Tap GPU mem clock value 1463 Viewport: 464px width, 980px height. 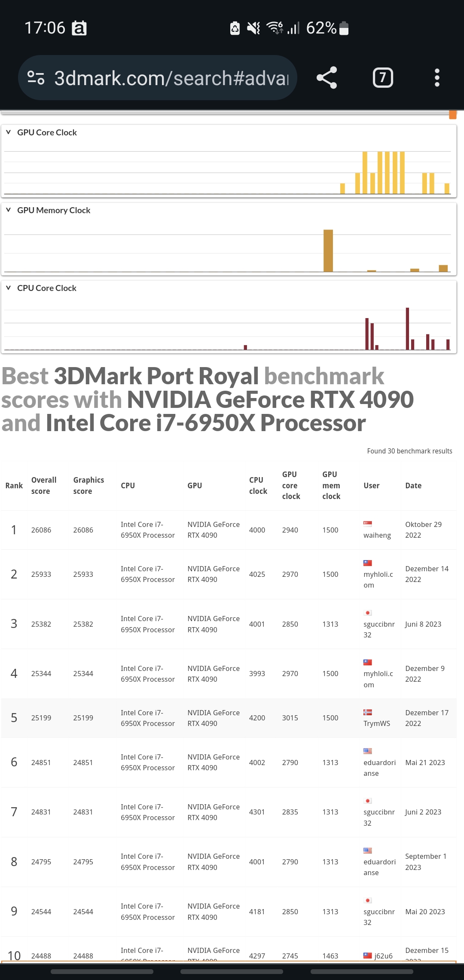pyautogui.click(x=330, y=956)
